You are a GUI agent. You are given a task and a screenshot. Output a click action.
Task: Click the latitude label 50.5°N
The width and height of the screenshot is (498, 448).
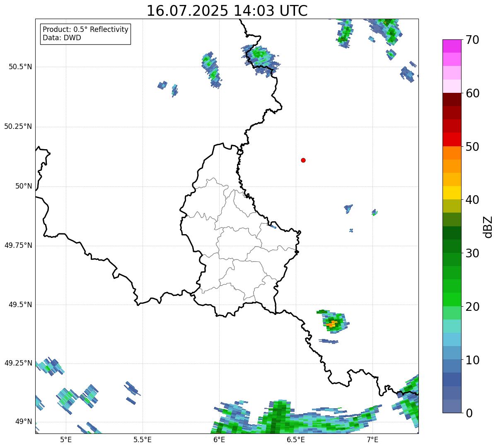coord(20,67)
